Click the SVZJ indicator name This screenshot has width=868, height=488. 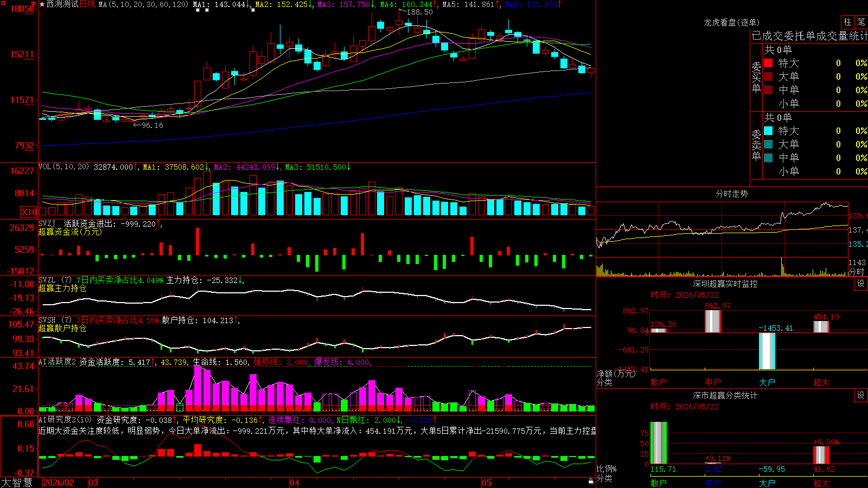(x=47, y=223)
